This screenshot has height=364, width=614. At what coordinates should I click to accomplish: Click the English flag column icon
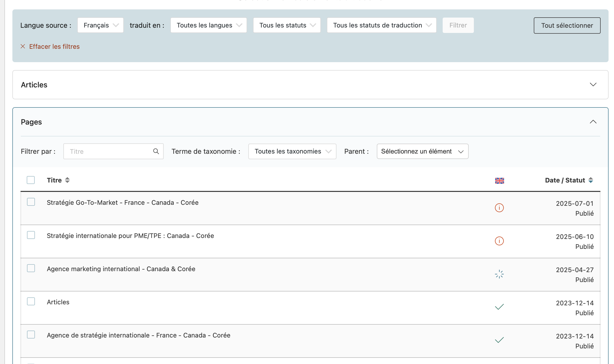tap(499, 181)
